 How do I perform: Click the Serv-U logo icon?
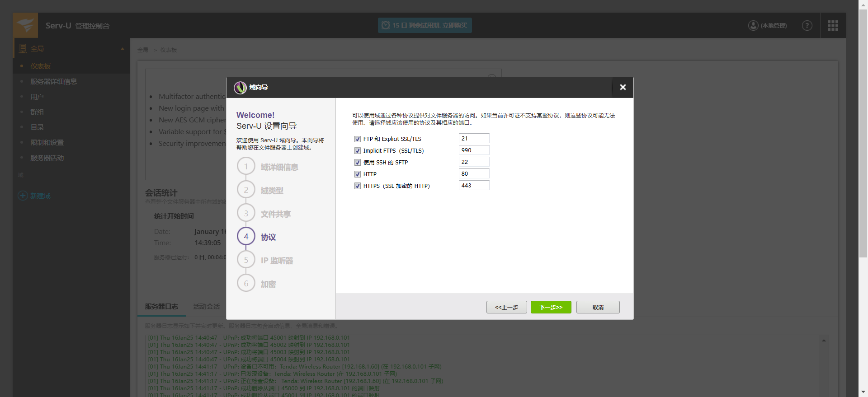click(x=25, y=25)
